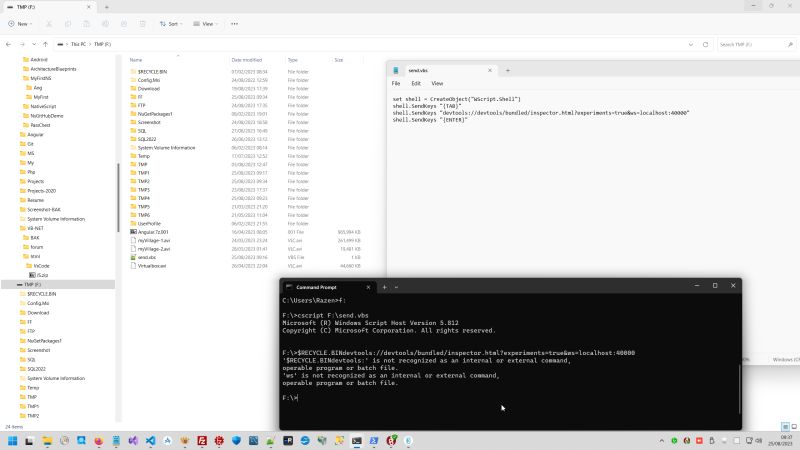This screenshot has width=800, height=450.
Task: Open the address bar history dropdown
Action: coord(691,44)
